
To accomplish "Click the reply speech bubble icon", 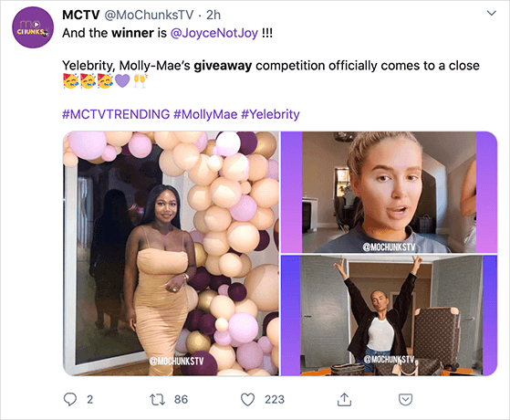I will 70,399.
